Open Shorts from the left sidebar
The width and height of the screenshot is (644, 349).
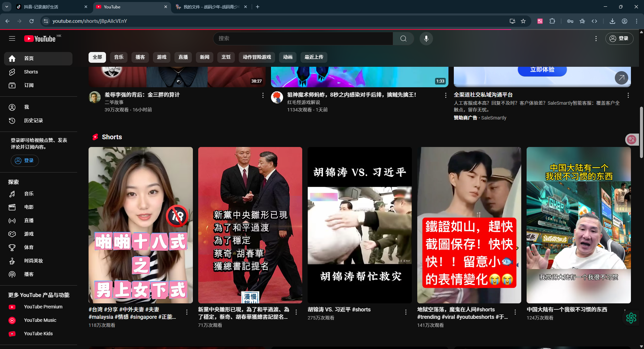click(x=31, y=72)
